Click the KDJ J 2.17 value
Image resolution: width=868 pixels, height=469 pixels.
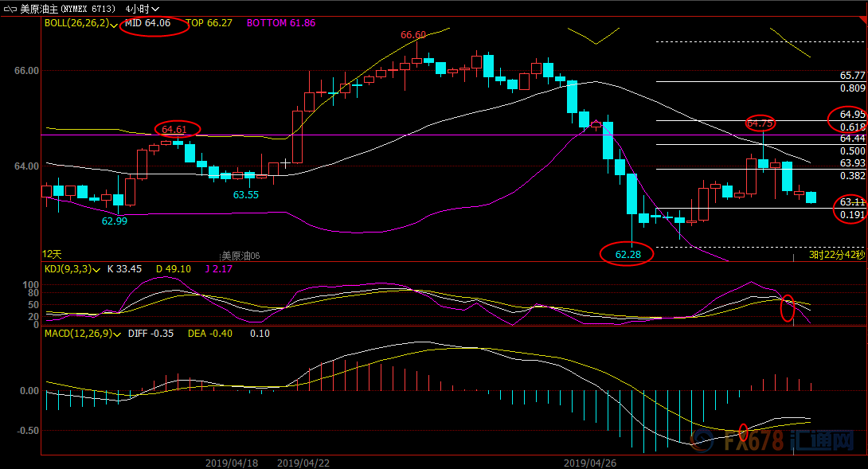pyautogui.click(x=221, y=269)
